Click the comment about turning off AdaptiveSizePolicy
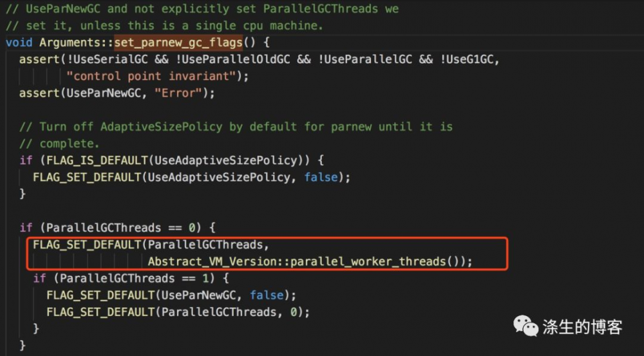 coord(236,127)
